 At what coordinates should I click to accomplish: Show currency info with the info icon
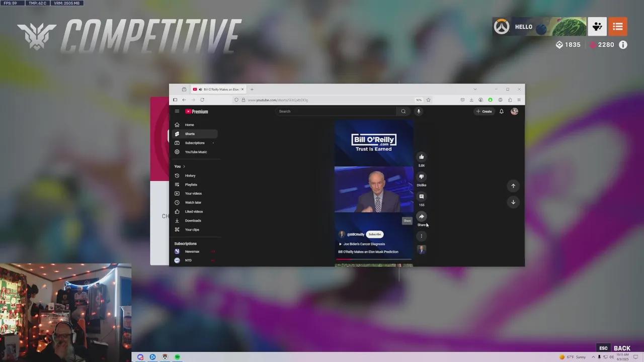click(x=623, y=45)
